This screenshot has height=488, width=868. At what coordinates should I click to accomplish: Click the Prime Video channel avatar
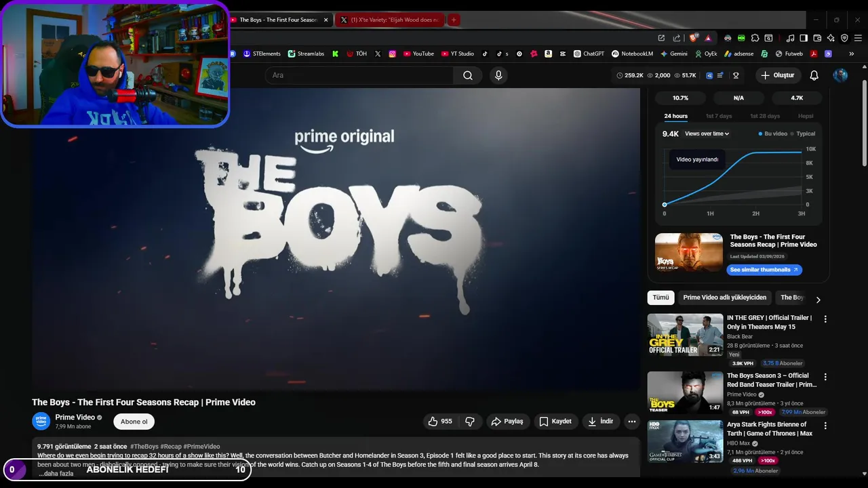41,421
